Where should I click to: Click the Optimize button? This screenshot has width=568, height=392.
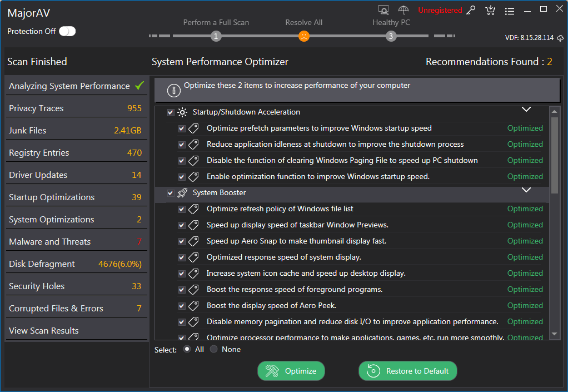click(x=291, y=371)
